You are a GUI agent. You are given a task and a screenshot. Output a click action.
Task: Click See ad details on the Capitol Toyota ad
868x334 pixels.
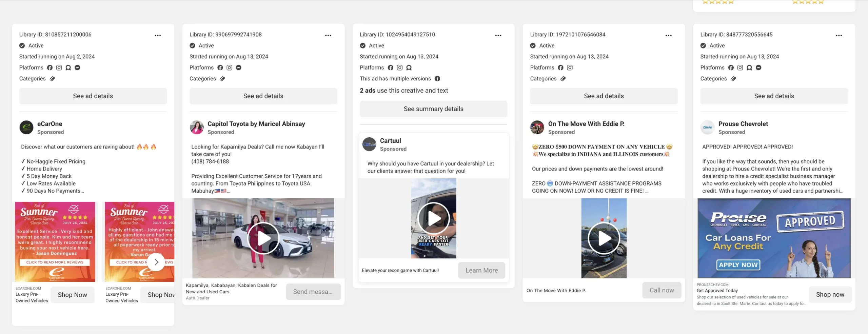(x=263, y=96)
